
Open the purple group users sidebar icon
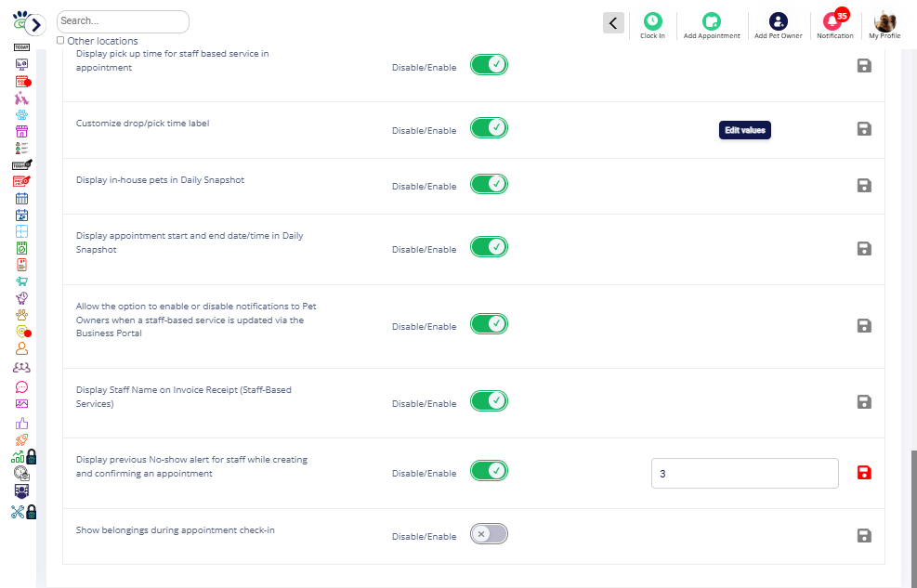[21, 368]
